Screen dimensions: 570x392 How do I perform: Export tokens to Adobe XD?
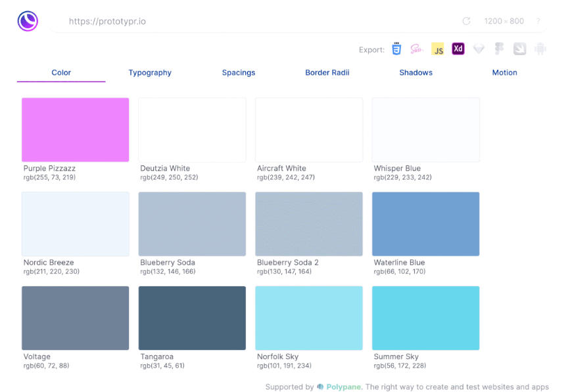click(458, 49)
